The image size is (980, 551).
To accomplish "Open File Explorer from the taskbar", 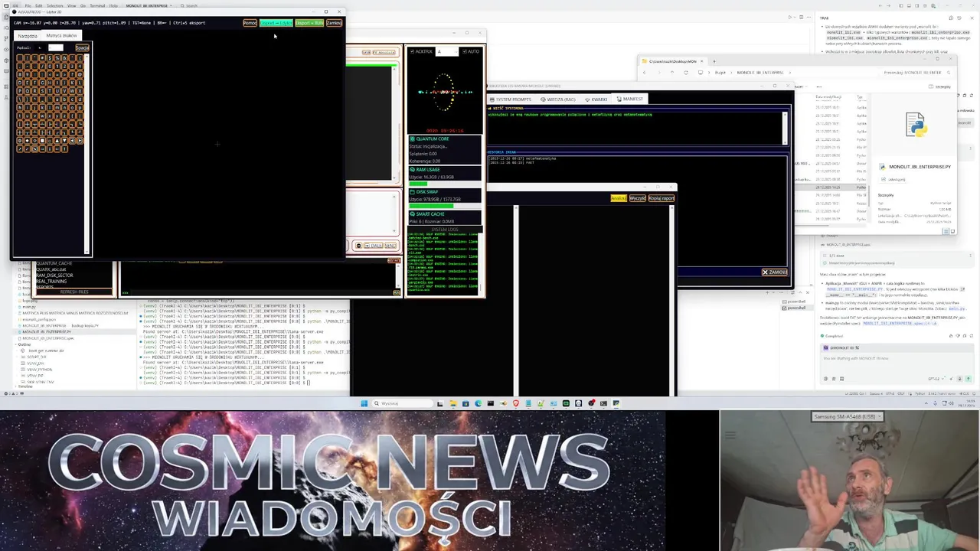I will coord(453,403).
